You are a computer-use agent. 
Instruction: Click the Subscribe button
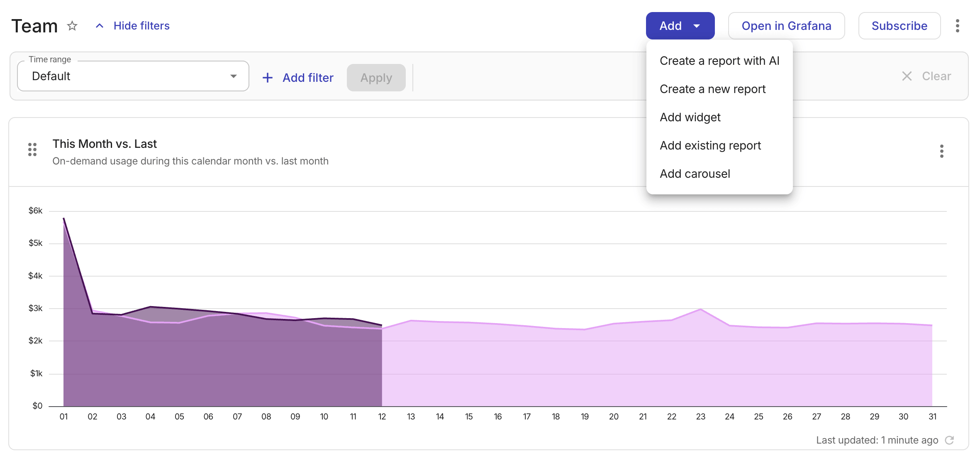(899, 26)
